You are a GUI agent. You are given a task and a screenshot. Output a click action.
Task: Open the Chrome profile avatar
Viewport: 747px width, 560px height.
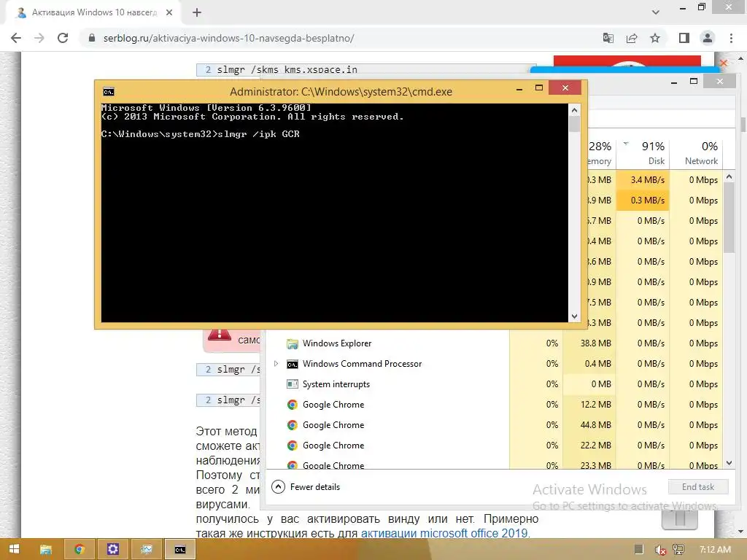click(x=708, y=38)
